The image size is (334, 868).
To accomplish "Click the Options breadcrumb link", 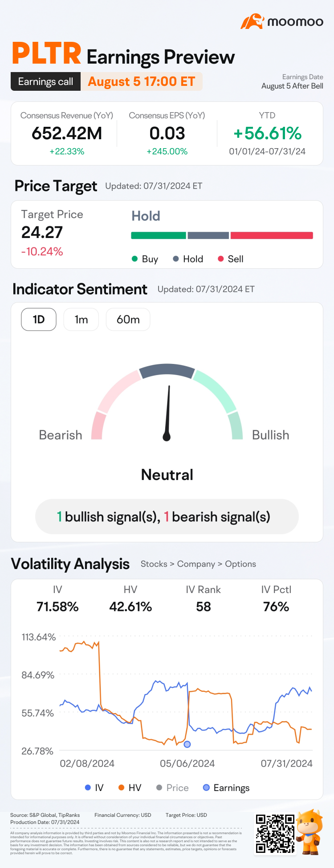I will pyautogui.click(x=240, y=564).
